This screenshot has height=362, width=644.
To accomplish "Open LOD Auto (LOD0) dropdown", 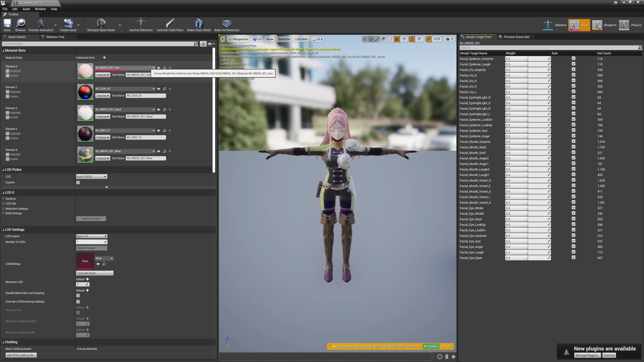I will tap(92, 177).
